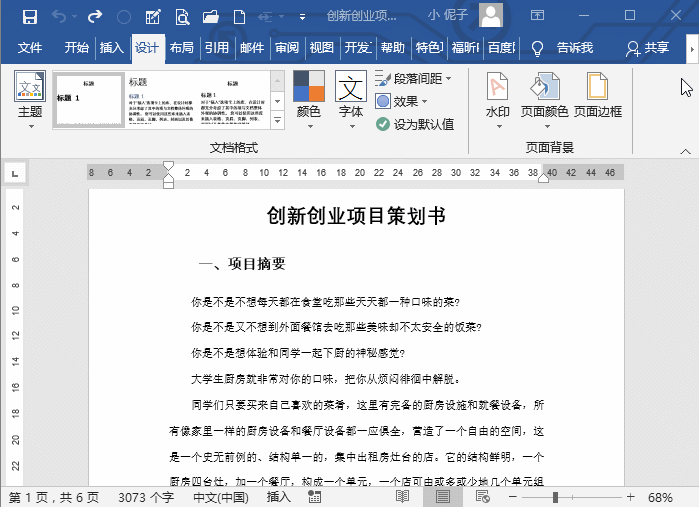Click 设为默认值 set as default
The width and height of the screenshot is (699, 507).
click(415, 124)
